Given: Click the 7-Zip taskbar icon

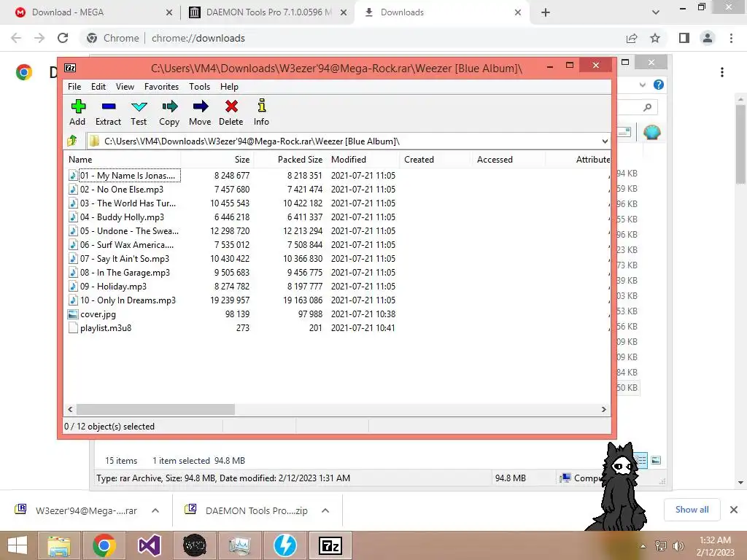Looking at the screenshot, I should [330, 545].
